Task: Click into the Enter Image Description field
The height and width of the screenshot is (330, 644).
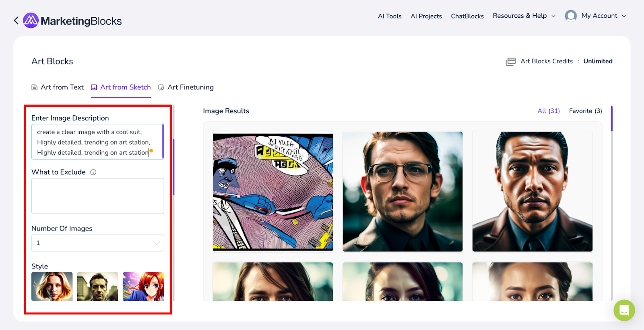Action: (x=97, y=142)
